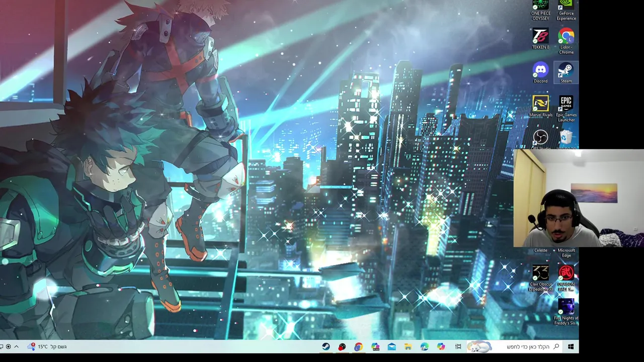Open the Windows Start menu

tap(571, 346)
